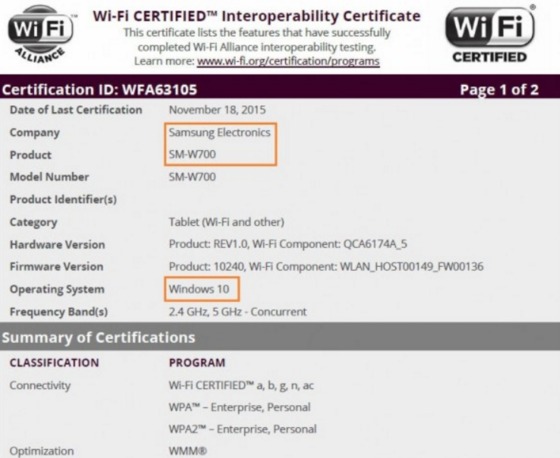Click the 2.4 GHz, 5 GHz Concurrent value
560x458 pixels.
(238, 312)
